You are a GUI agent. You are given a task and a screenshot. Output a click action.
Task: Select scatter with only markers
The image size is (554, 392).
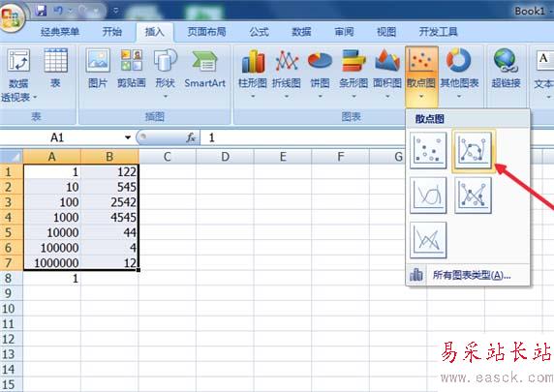428,150
